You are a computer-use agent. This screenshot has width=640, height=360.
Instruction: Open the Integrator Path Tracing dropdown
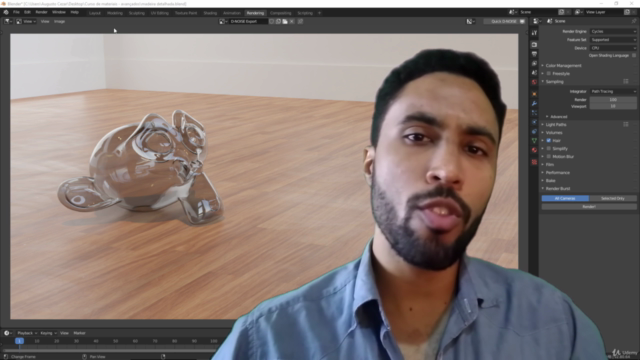(x=613, y=91)
